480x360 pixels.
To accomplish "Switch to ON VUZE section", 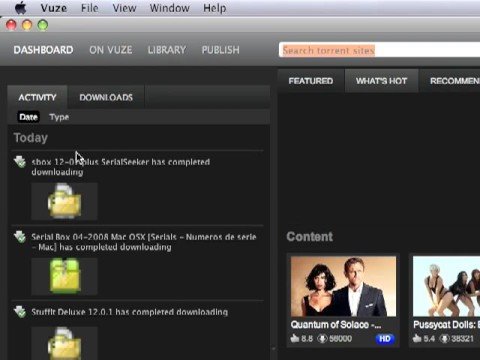I will (111, 50).
